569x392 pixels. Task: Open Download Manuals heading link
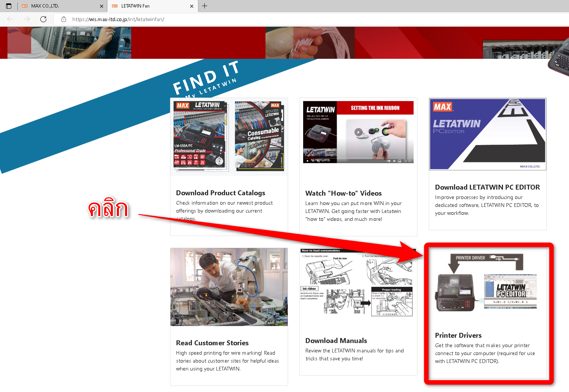coord(336,341)
